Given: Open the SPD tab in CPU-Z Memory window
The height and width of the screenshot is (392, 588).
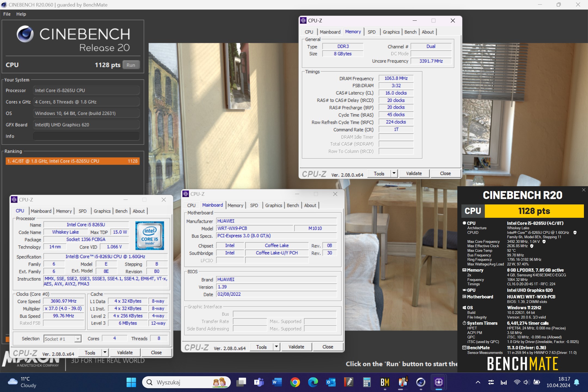Looking at the screenshot, I should coord(372,32).
